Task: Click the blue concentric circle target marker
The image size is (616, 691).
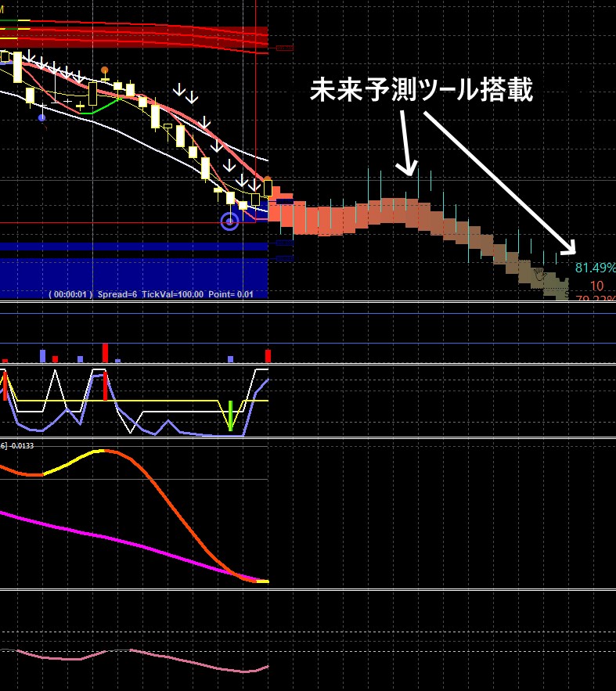Action: [229, 221]
